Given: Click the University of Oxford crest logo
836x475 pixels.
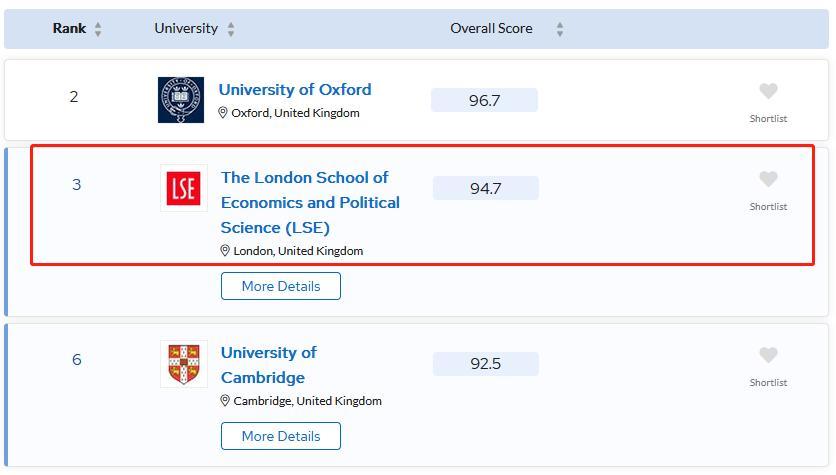Looking at the screenshot, I should click(181, 100).
